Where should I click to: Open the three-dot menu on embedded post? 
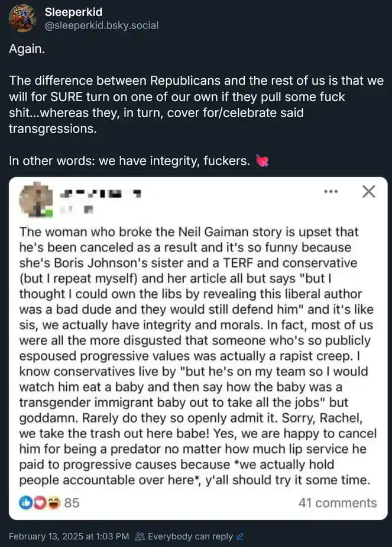tap(331, 191)
